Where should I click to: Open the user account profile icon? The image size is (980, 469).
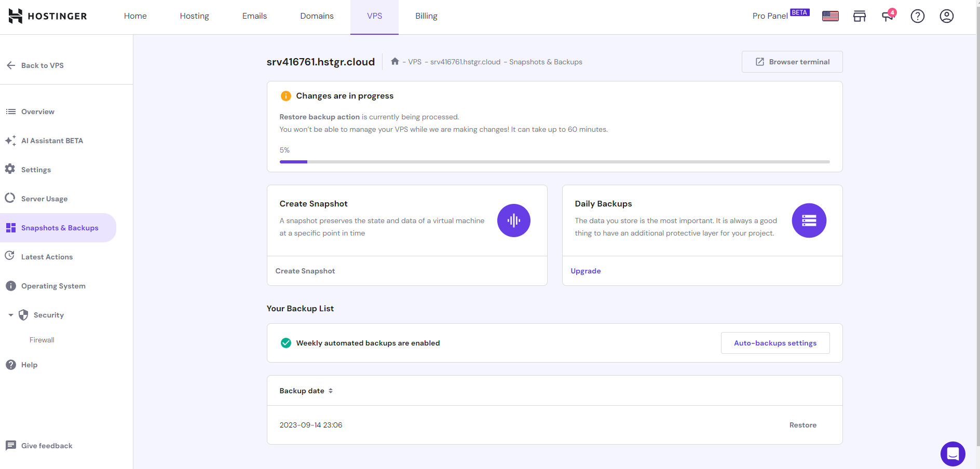click(947, 16)
